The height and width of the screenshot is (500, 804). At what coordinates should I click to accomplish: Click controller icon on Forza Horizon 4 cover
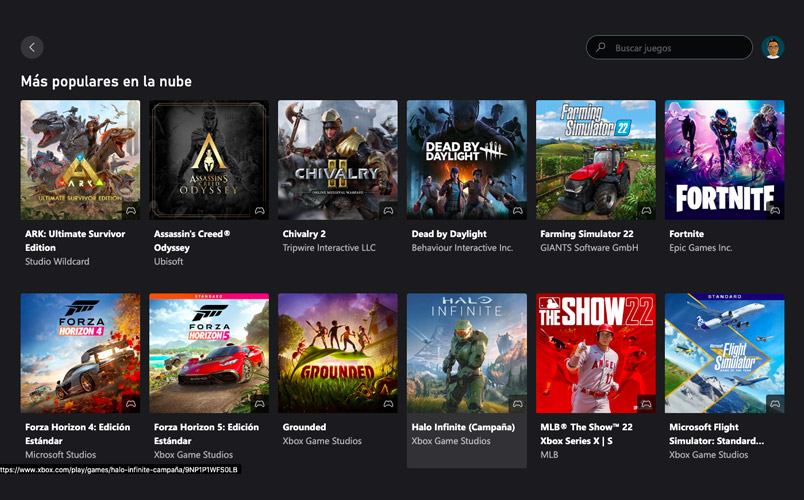tap(131, 404)
